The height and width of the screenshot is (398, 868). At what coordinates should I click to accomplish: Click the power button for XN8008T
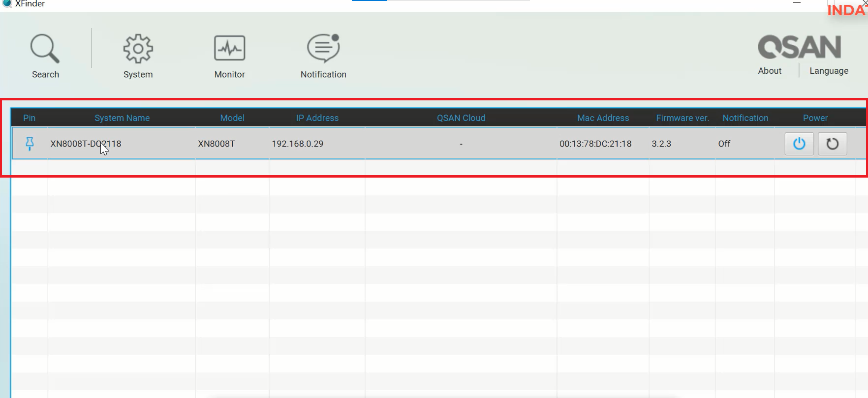click(x=799, y=144)
